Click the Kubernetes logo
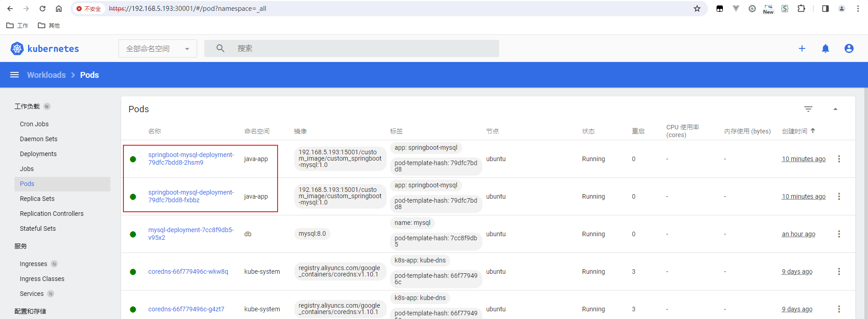This screenshot has height=319, width=868. [44, 48]
